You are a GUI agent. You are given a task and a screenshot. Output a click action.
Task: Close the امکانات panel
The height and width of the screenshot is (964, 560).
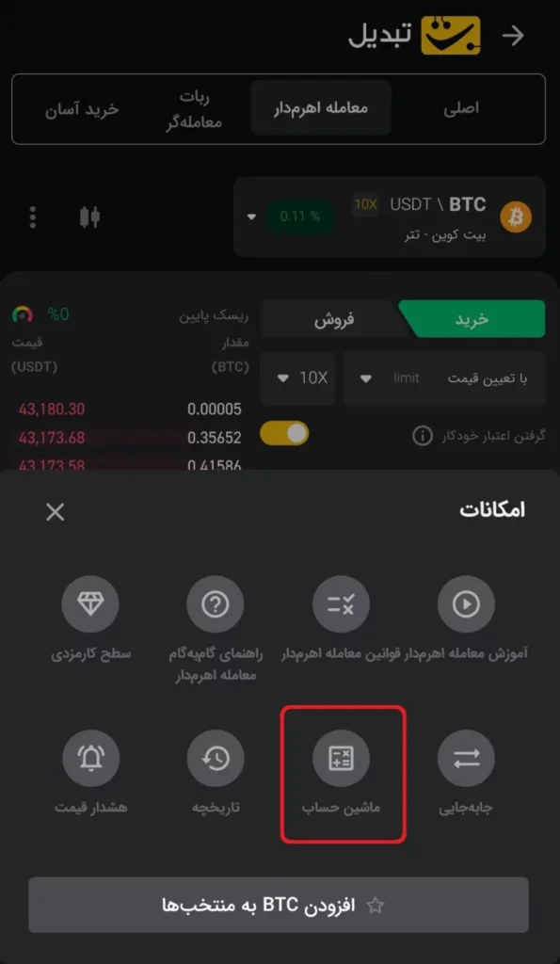point(56,511)
